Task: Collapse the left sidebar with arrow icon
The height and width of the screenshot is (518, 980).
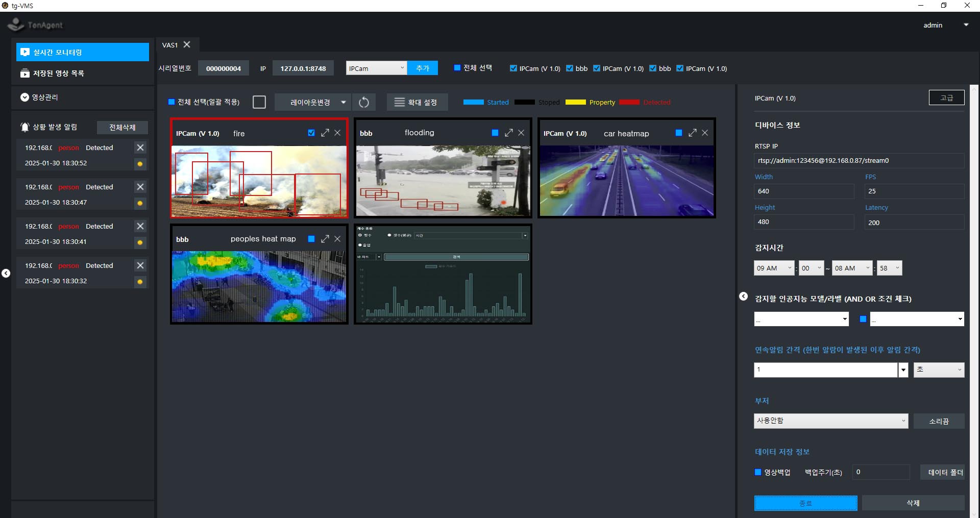Action: (x=6, y=274)
